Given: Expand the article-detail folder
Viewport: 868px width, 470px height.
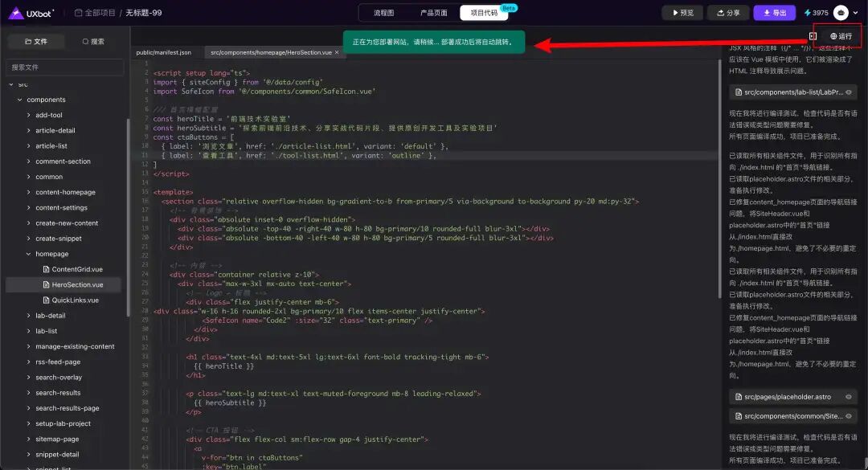Looking at the screenshot, I should [x=29, y=131].
